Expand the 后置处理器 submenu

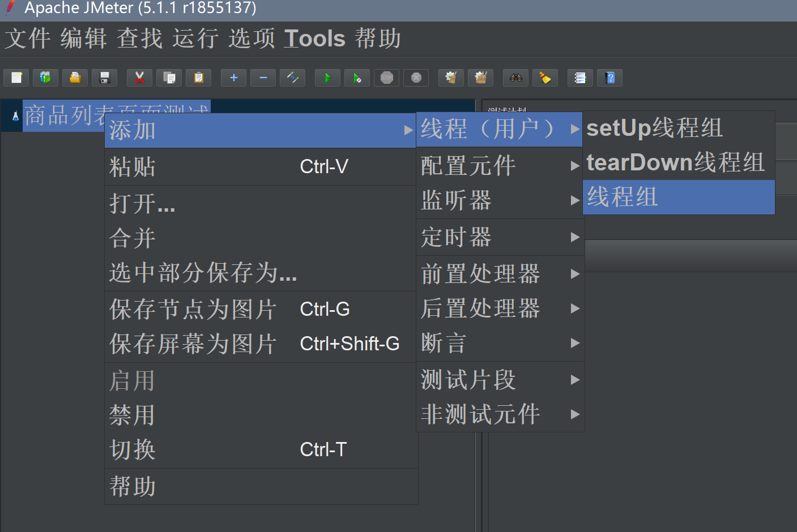pos(500,308)
